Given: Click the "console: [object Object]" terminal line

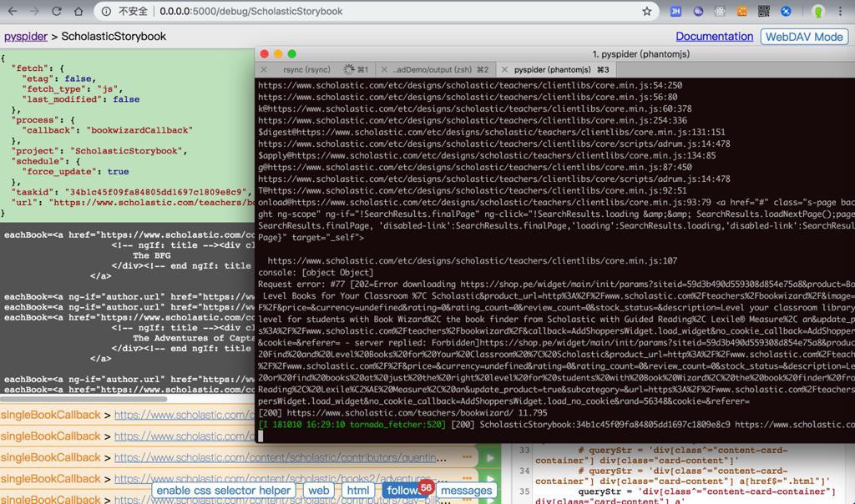Looking at the screenshot, I should click(x=316, y=272).
